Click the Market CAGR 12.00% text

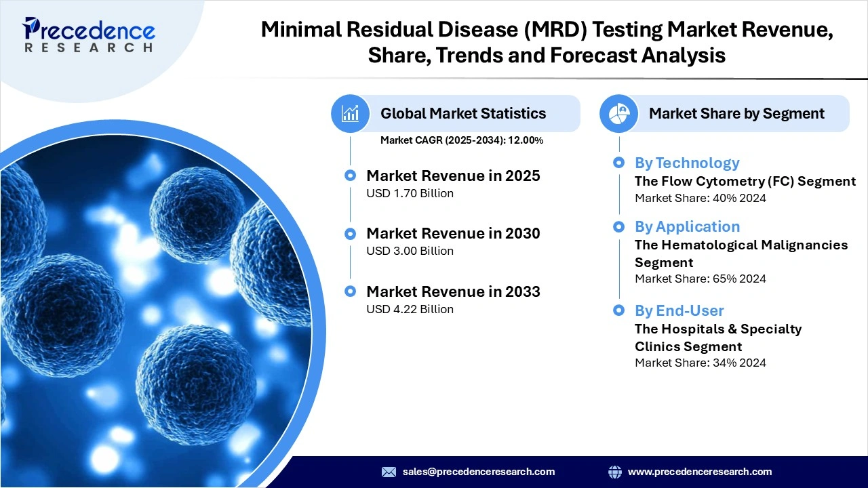click(461, 140)
